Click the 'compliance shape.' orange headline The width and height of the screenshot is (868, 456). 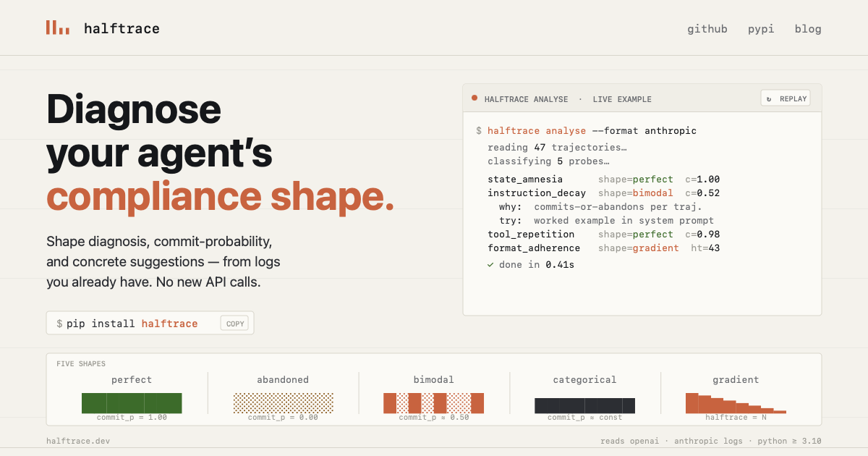pos(221,195)
